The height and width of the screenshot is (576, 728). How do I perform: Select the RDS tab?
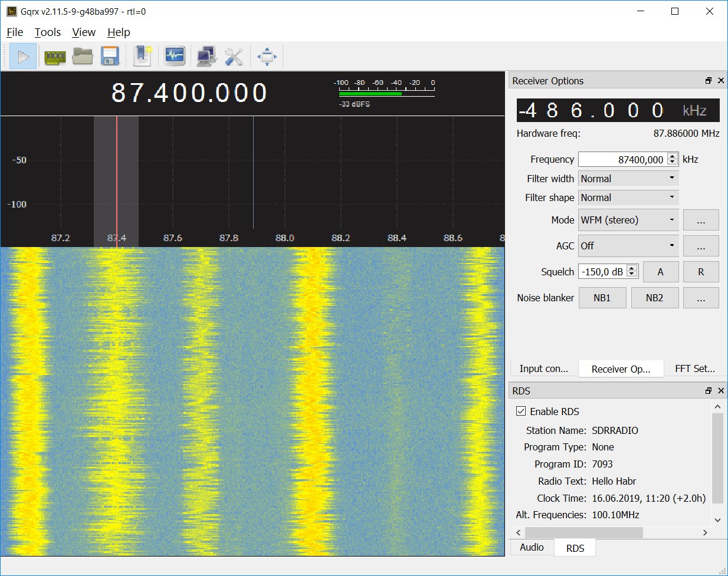[575, 548]
